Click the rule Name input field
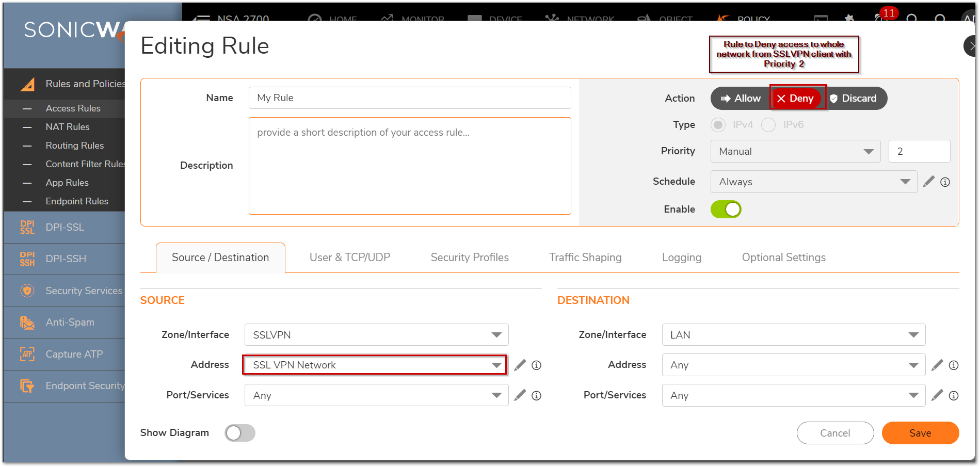The image size is (980, 467). point(409,98)
